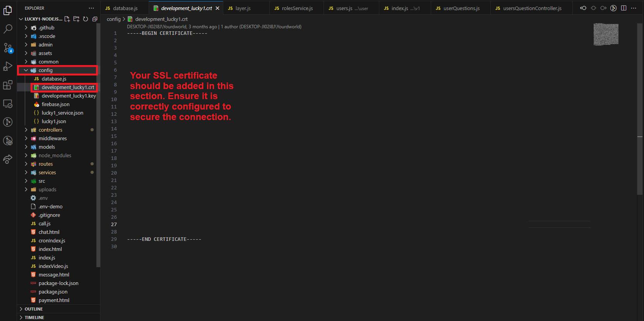Open Source Control view with badge
This screenshot has width=644, height=321.
[8, 48]
